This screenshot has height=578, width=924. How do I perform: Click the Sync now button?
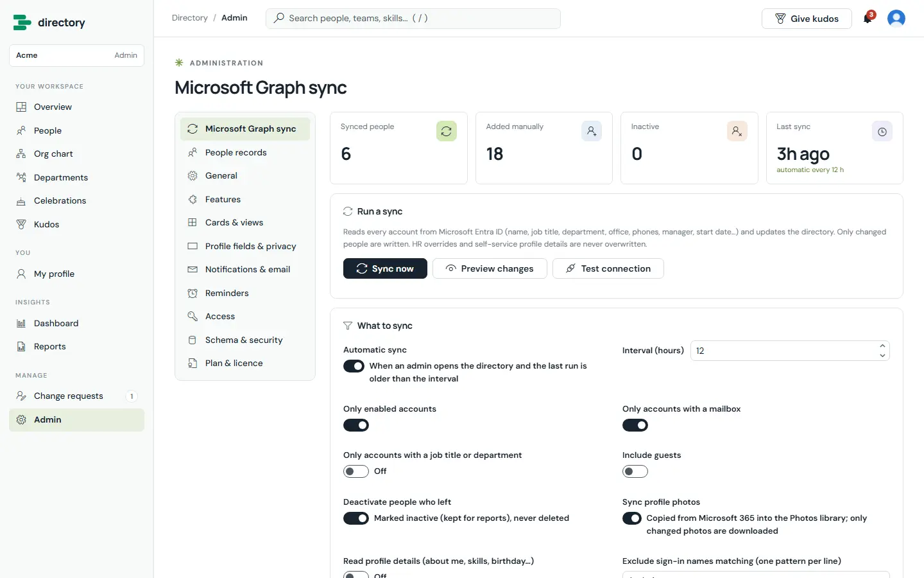coord(385,268)
